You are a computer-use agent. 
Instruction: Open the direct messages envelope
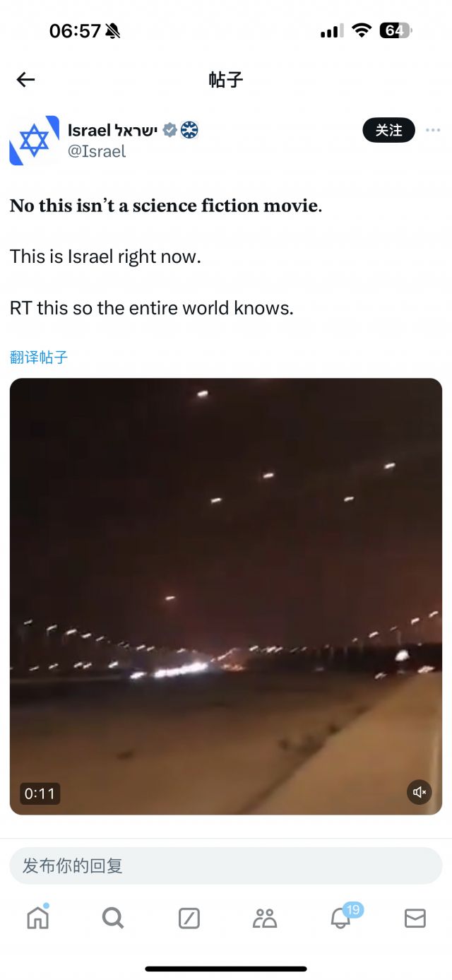pos(415,918)
